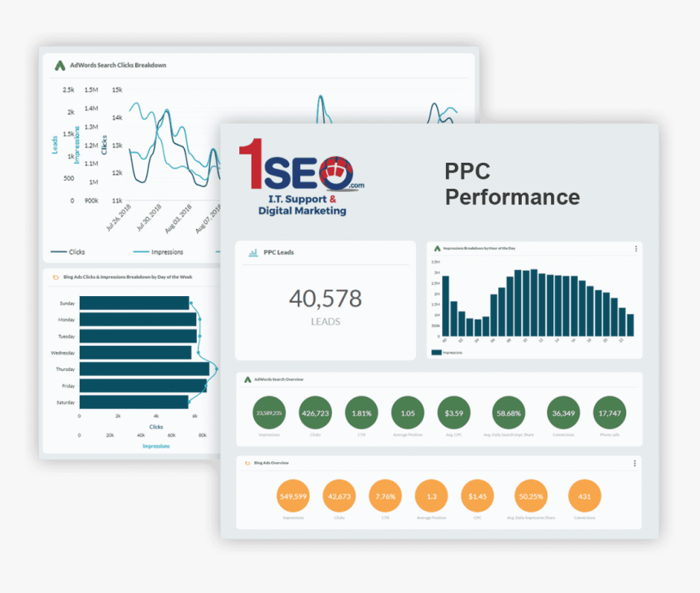Screen dimensions: 700x593
Task: Click the AdWords icon beside Search Clicks Breakdown
Action: click(x=59, y=66)
